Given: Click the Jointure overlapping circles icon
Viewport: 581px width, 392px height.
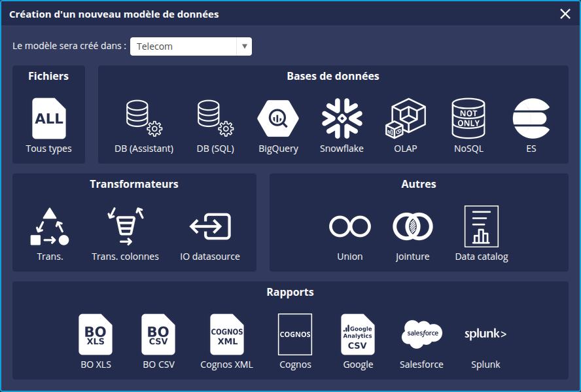Looking at the screenshot, I should (x=413, y=227).
